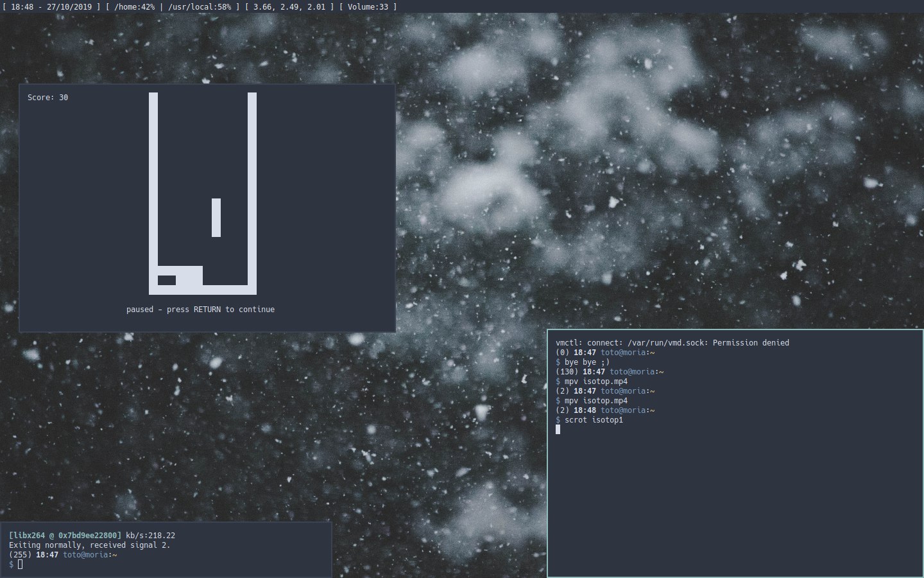Click the cursor block in right terminal
This screenshot has height=578, width=924.
click(x=558, y=430)
